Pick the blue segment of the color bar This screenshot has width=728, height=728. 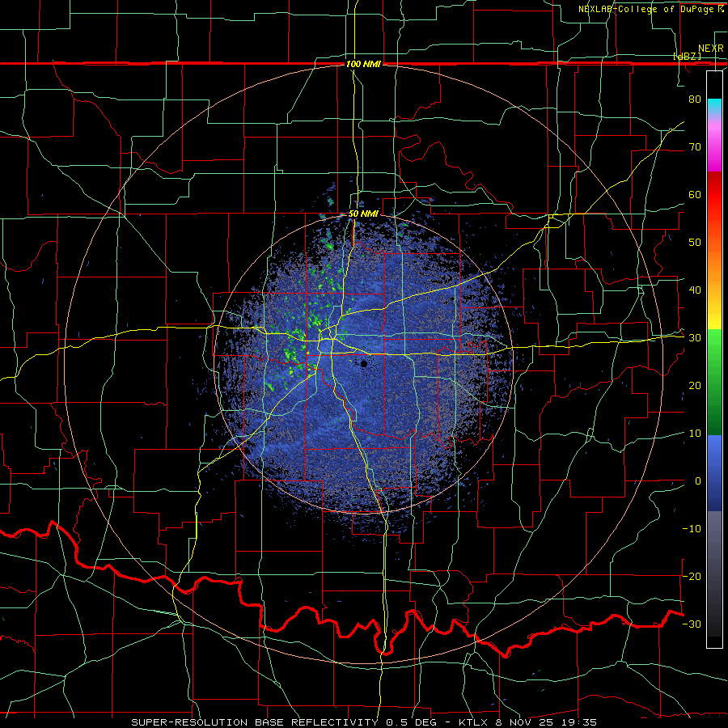[714, 472]
